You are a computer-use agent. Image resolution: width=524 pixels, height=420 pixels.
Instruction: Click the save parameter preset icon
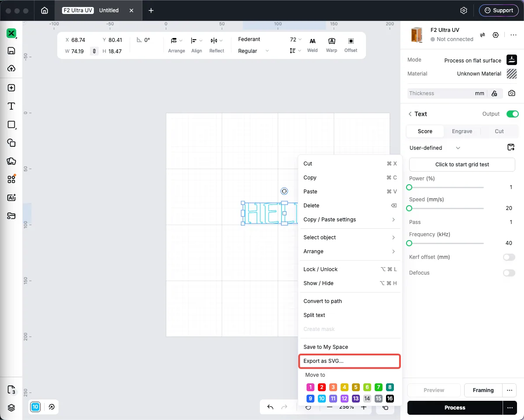[x=511, y=148]
